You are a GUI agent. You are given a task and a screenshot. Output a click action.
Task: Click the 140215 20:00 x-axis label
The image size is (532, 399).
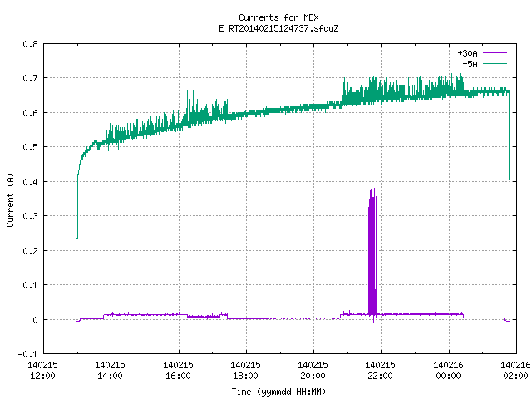tap(313, 371)
